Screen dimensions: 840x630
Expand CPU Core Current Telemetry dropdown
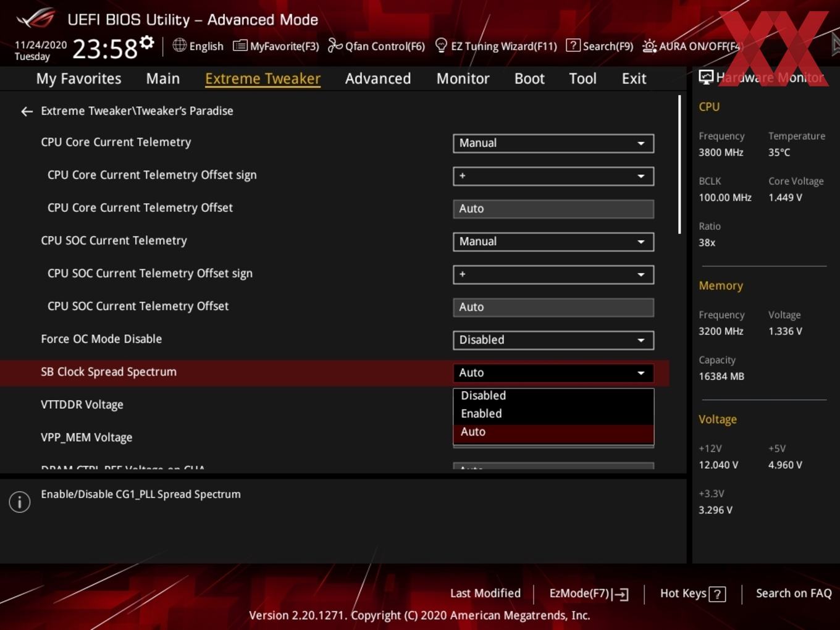(553, 143)
